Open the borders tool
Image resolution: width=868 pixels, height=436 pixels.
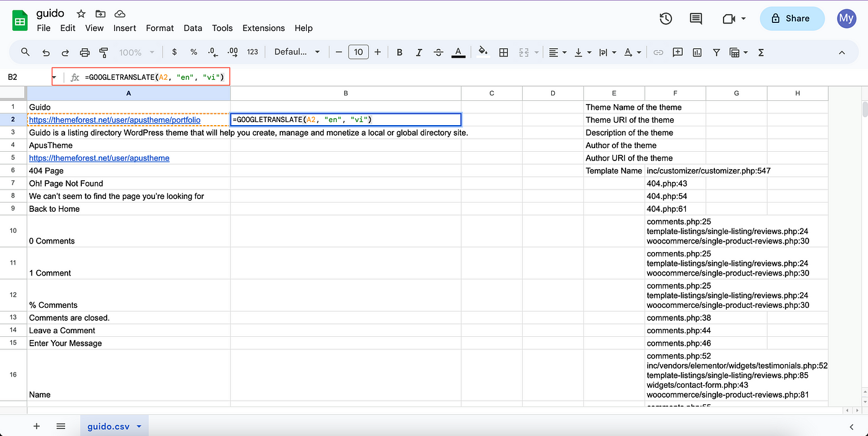click(503, 52)
